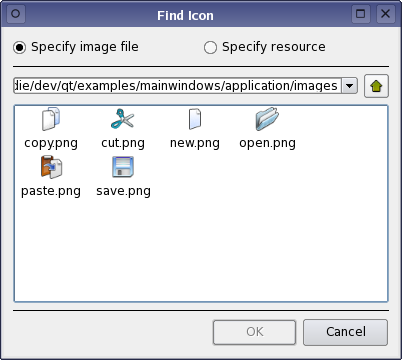Click the save.png file name label
This screenshot has width=402, height=360.
pos(123,191)
